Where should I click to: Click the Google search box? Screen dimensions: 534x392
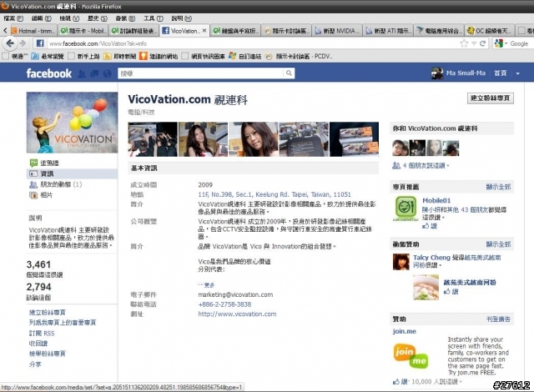coord(521,43)
